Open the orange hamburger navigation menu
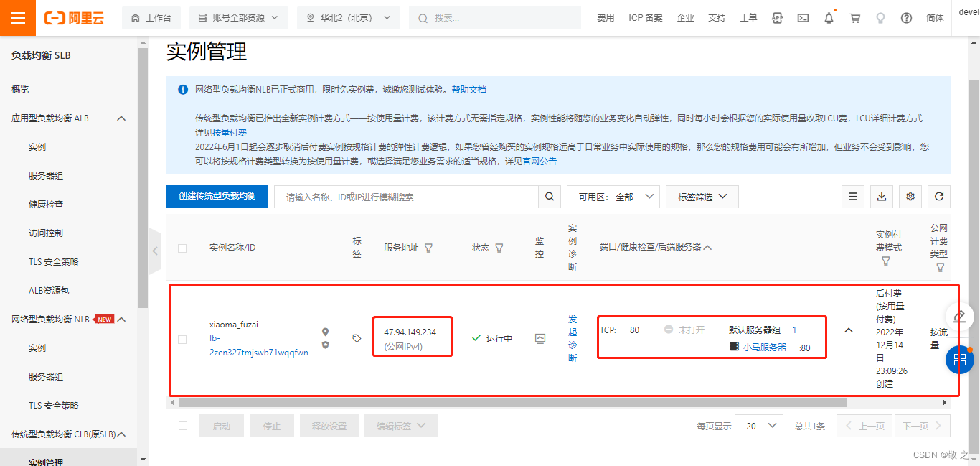The image size is (980, 466). (18, 18)
